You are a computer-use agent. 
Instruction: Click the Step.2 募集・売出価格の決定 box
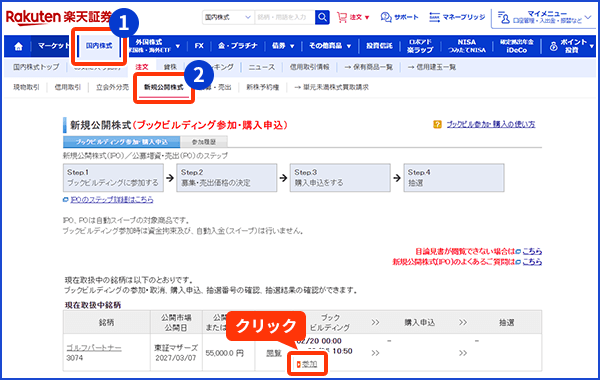tap(227, 178)
